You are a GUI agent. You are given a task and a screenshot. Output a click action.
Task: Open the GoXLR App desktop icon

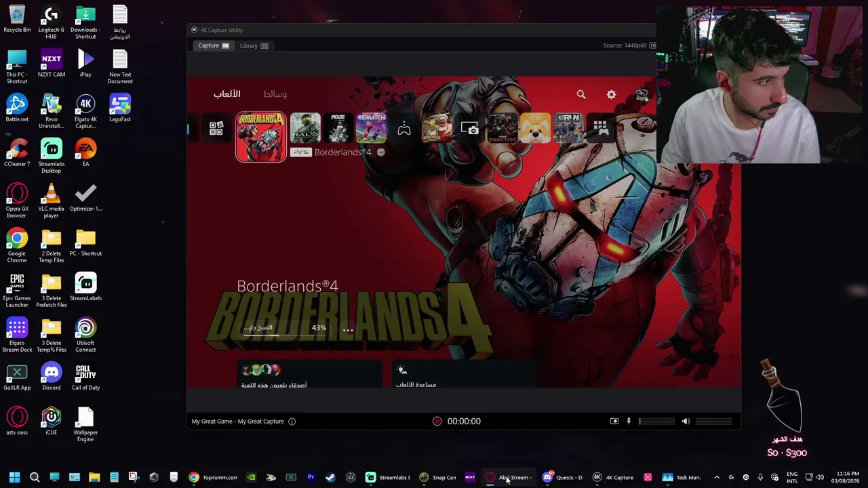click(17, 377)
